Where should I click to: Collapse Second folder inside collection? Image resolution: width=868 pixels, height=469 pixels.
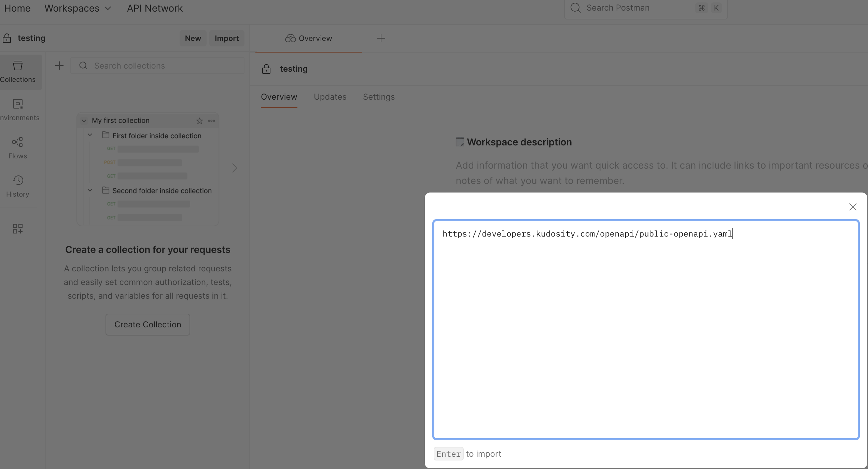click(90, 190)
